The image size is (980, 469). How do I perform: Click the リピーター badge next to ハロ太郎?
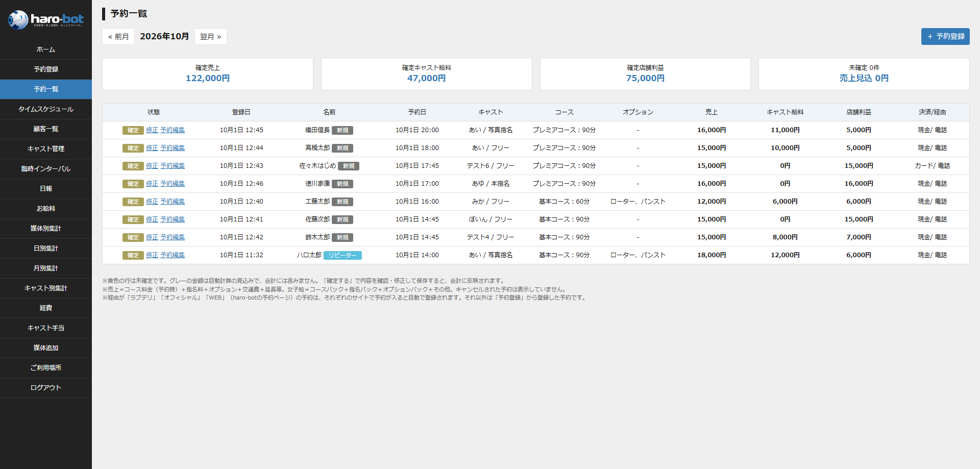342,255
